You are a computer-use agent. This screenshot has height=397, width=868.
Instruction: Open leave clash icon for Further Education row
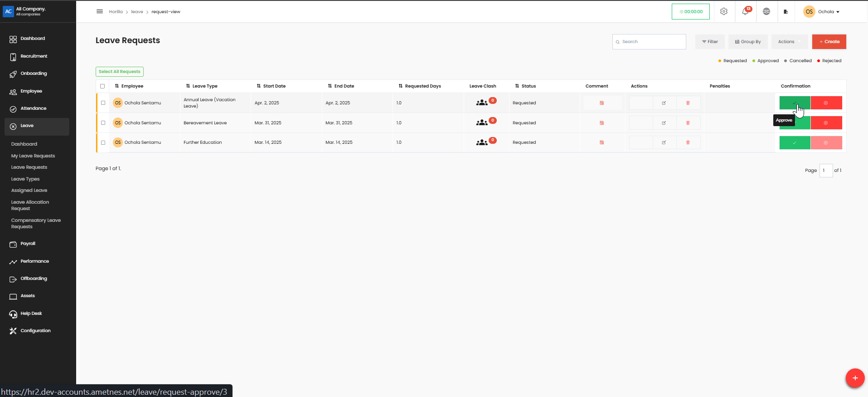pos(482,142)
